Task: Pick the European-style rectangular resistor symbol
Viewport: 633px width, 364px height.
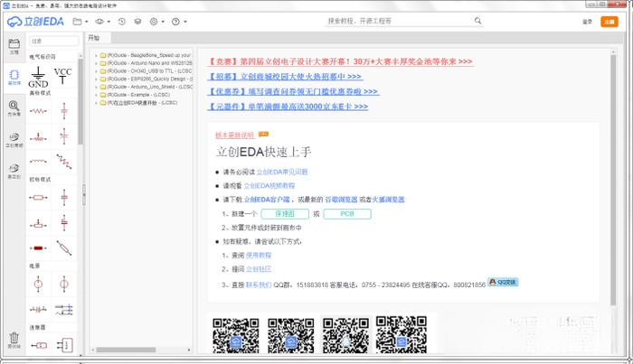Action: 38,198
